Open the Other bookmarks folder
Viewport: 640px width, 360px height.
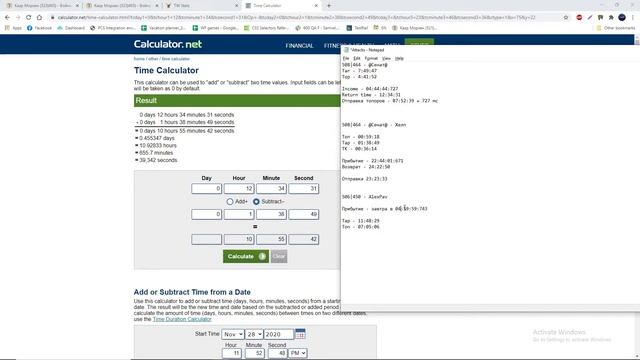coord(616,28)
